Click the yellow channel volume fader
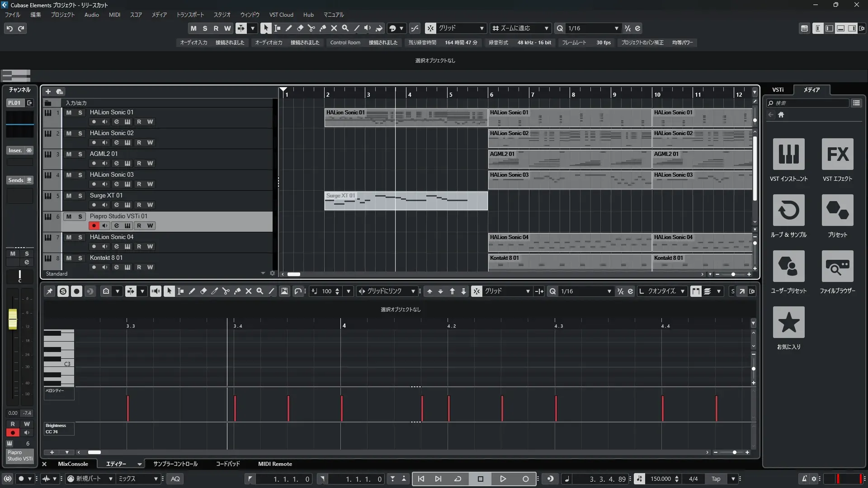This screenshot has width=868, height=488. click(x=13, y=319)
